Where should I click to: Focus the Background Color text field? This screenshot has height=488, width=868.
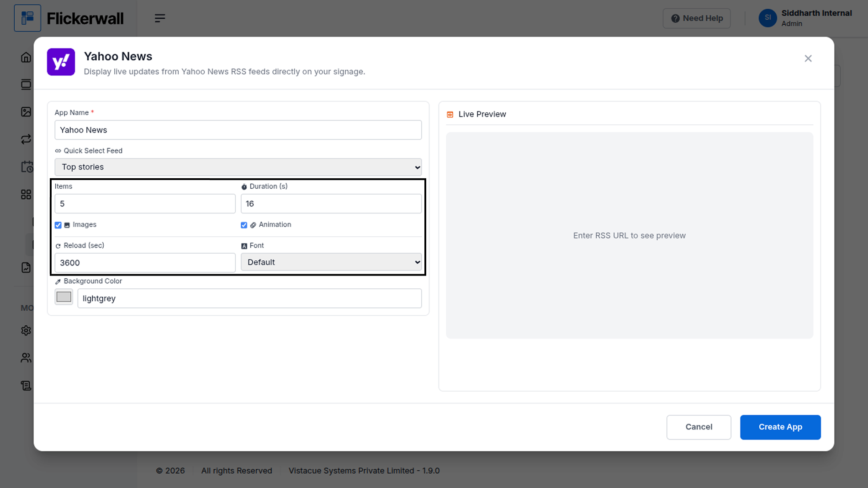pyautogui.click(x=249, y=298)
